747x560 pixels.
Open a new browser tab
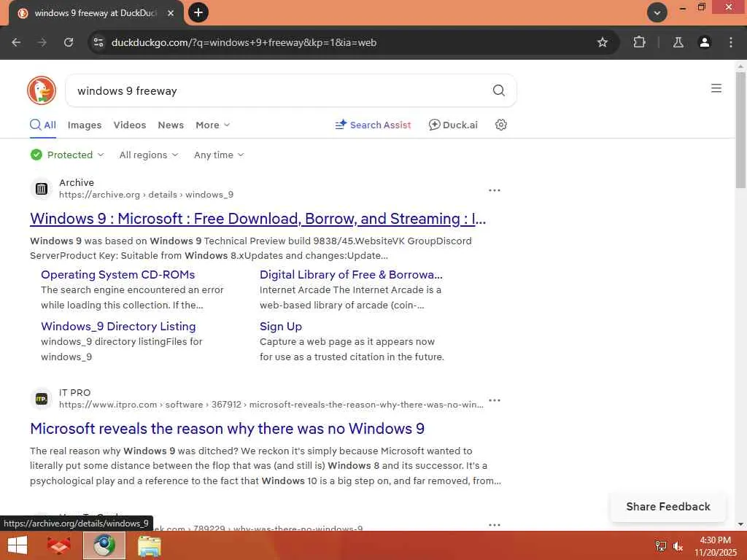(x=198, y=12)
